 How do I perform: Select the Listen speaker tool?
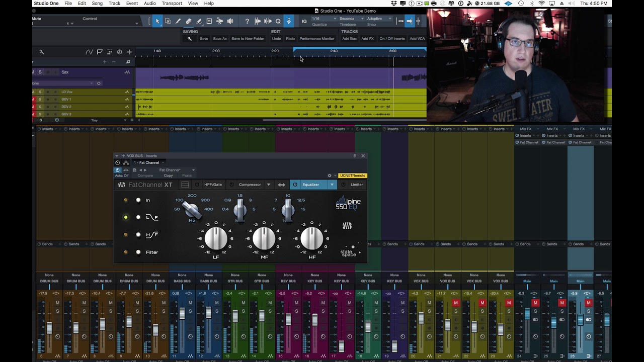pyautogui.click(x=230, y=21)
